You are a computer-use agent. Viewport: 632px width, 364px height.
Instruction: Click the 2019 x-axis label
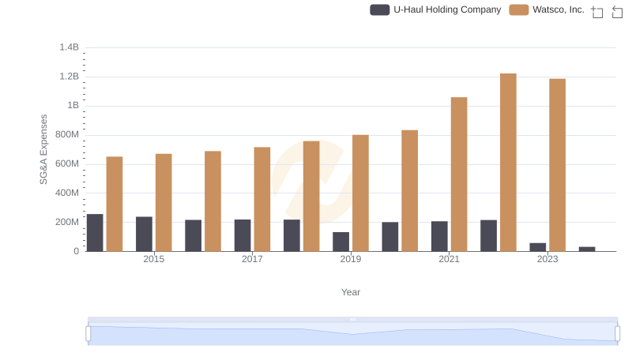coord(351,259)
